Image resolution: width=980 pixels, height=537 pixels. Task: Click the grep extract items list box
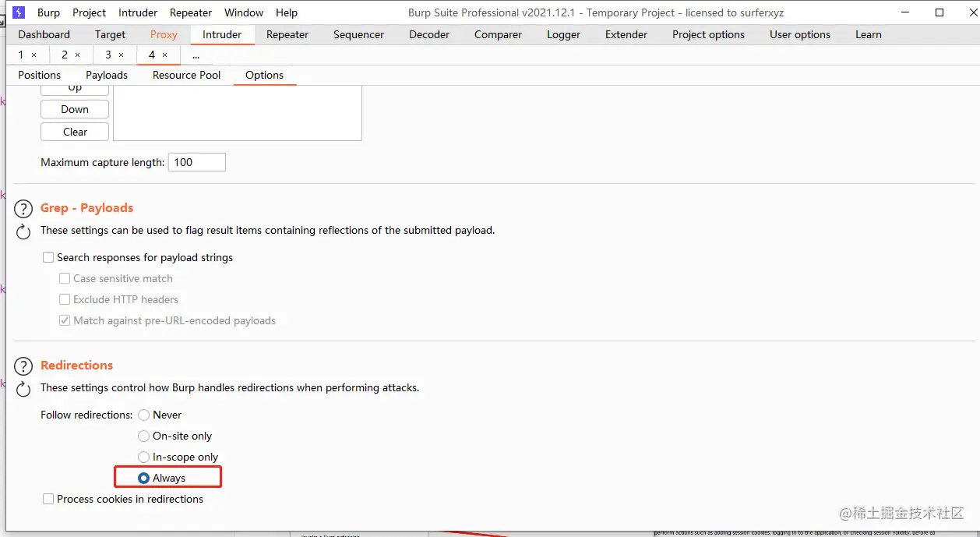(x=238, y=113)
